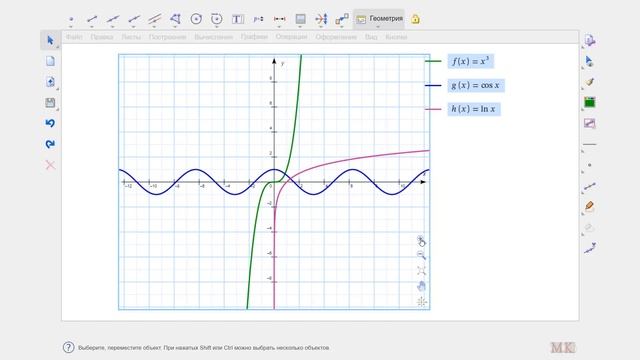The image size is (640, 360).
Task: Redo the last action
Action: click(x=50, y=144)
